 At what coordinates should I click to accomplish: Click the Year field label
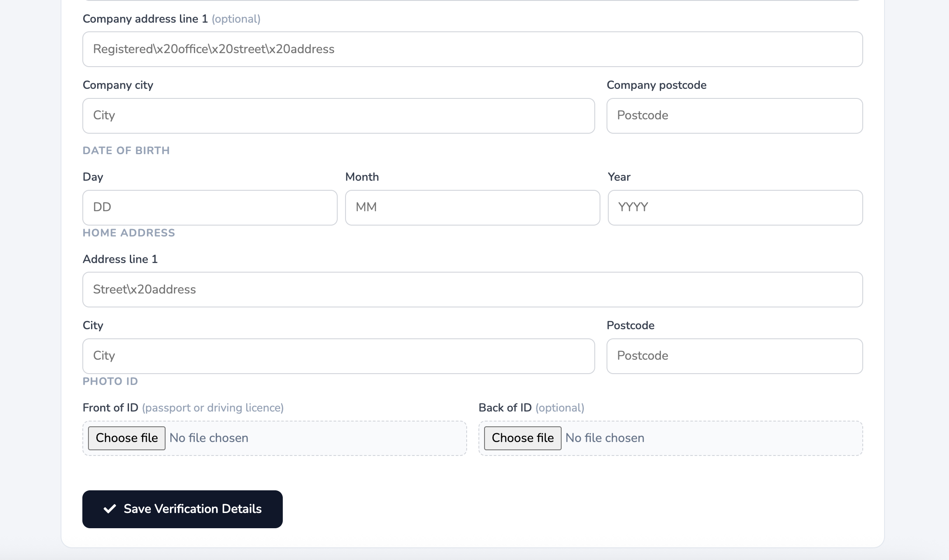point(619,177)
